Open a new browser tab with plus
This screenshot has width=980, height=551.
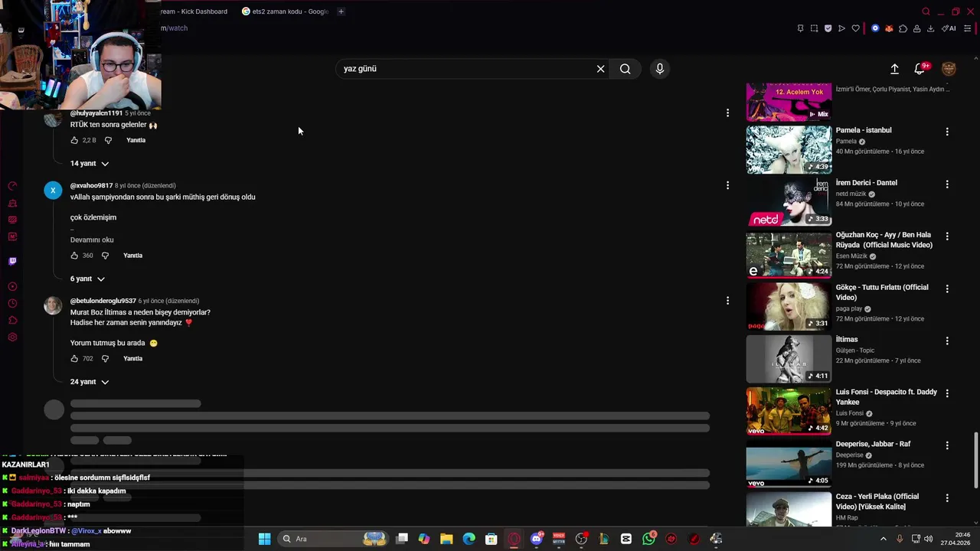[x=341, y=11]
